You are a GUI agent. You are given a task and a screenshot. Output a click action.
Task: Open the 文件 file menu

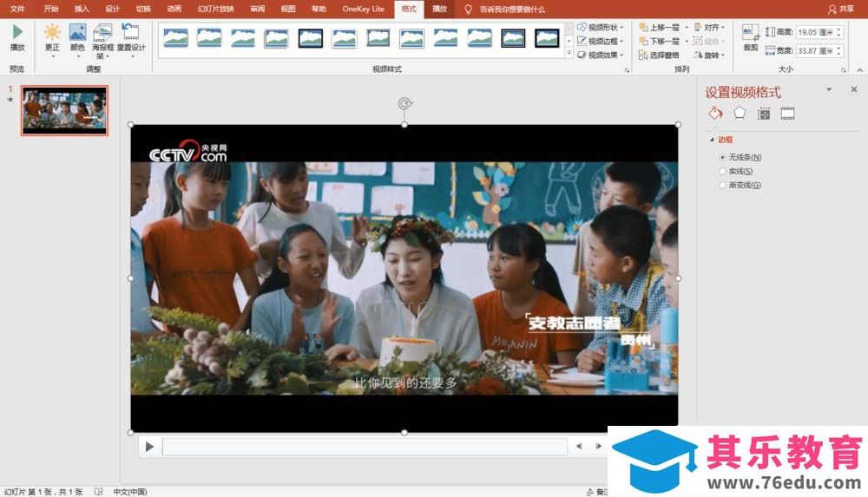(x=17, y=9)
